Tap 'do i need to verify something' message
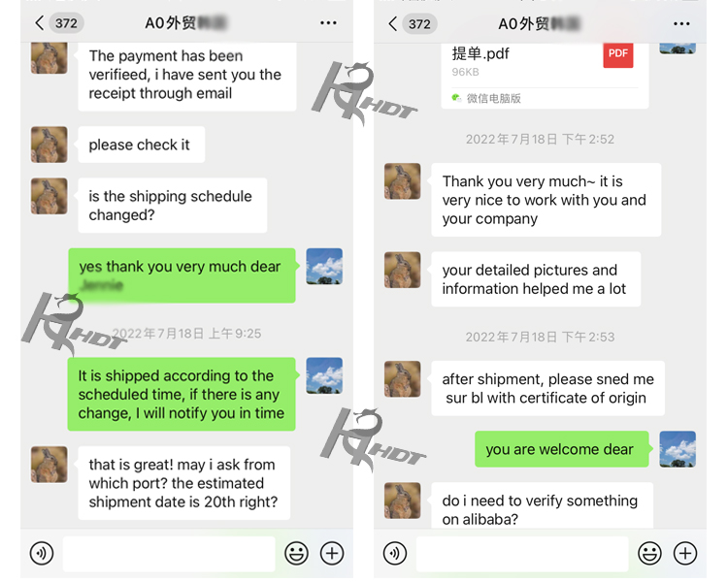The image size is (728, 582). point(543,506)
